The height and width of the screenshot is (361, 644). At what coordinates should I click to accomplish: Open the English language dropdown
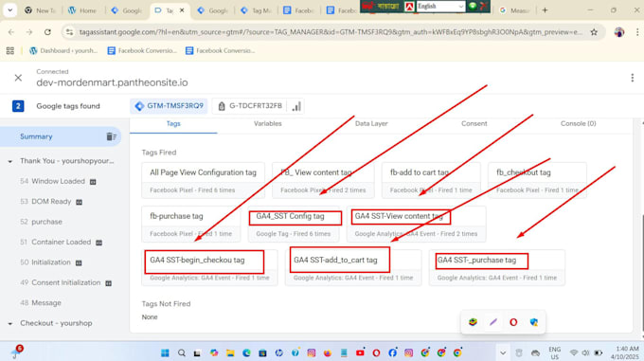coord(440,7)
